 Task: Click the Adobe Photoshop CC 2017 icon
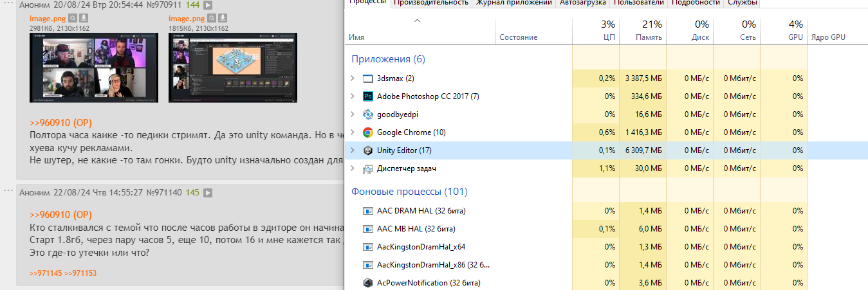368,96
